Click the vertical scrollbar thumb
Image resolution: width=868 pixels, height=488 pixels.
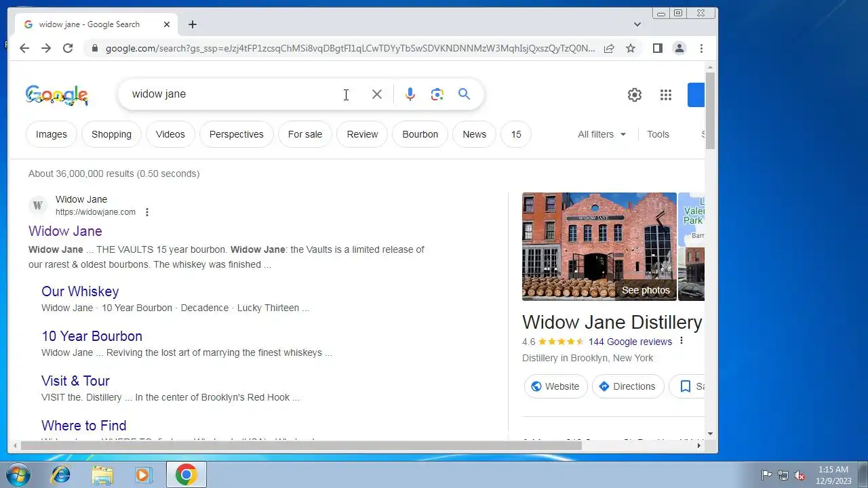click(710, 110)
